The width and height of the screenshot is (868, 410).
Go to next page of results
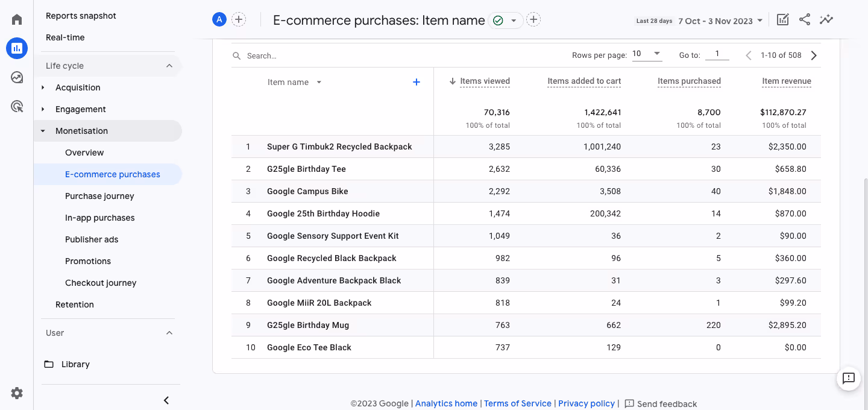814,55
